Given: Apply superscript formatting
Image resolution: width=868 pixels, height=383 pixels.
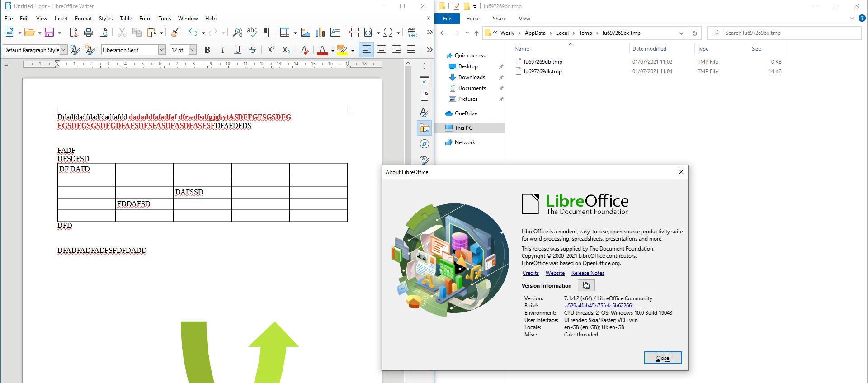Looking at the screenshot, I should tap(271, 50).
